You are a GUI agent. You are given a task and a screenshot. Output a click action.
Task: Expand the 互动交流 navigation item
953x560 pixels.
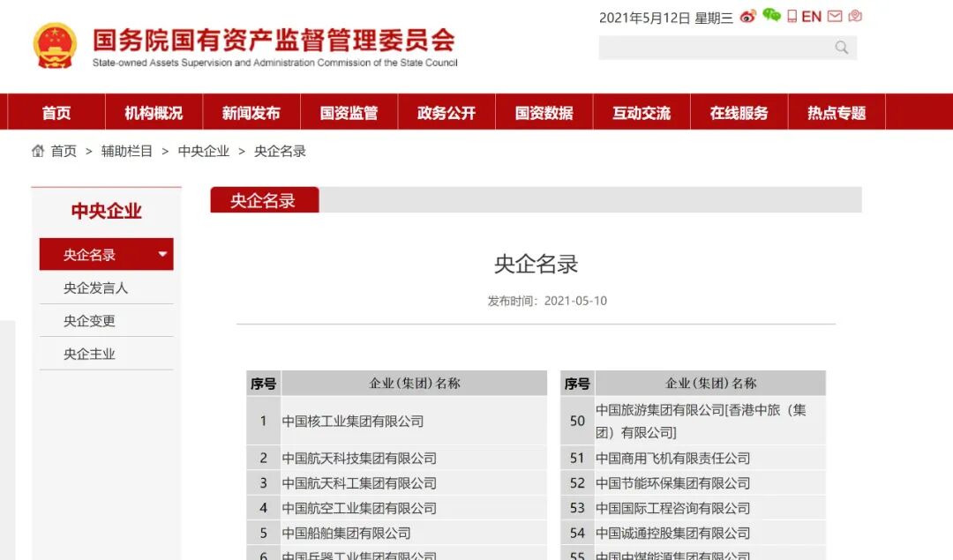coord(642,111)
